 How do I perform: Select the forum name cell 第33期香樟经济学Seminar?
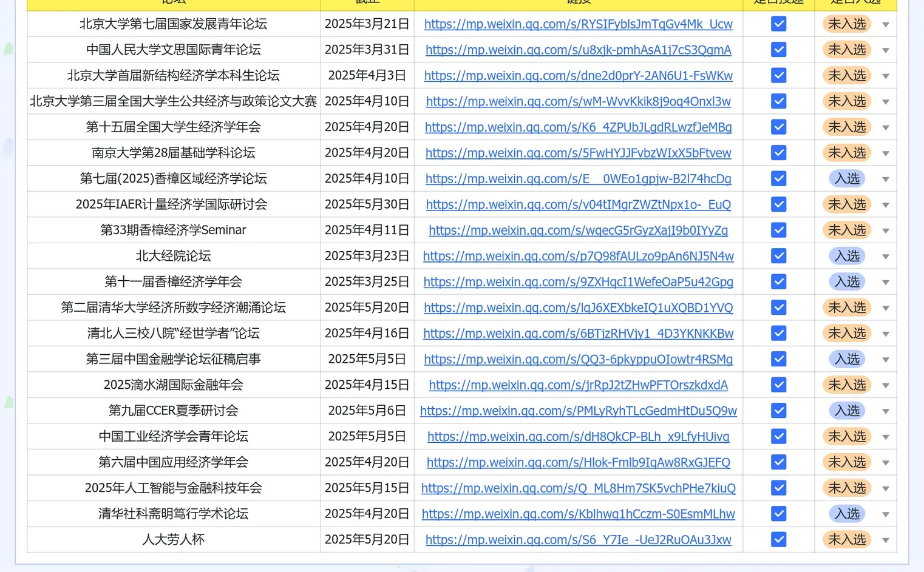(x=173, y=230)
